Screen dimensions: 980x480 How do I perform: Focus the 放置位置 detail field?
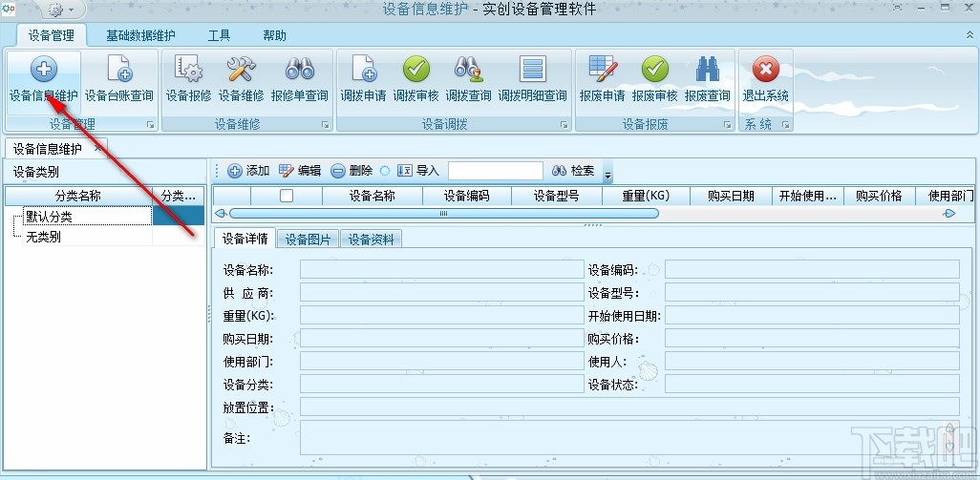pyautogui.click(x=629, y=407)
